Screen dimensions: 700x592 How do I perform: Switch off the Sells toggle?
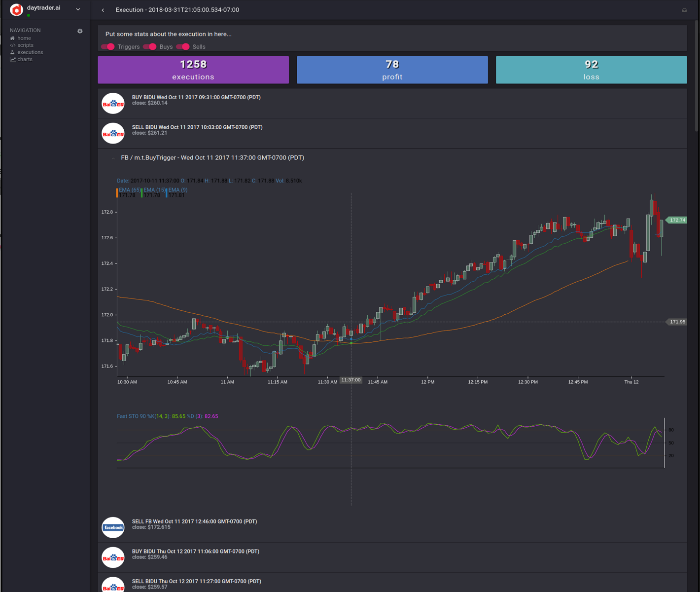[183, 46]
